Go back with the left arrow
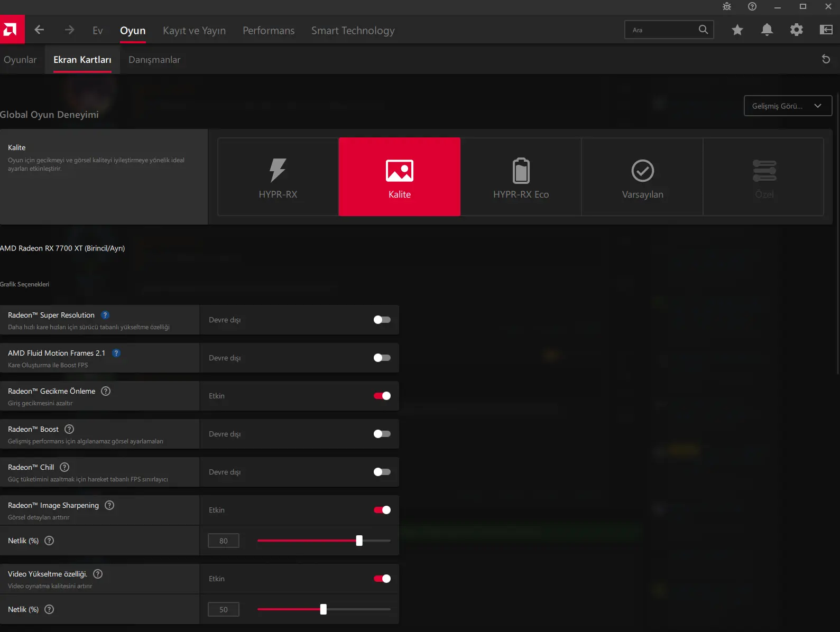840x632 pixels. (39, 30)
